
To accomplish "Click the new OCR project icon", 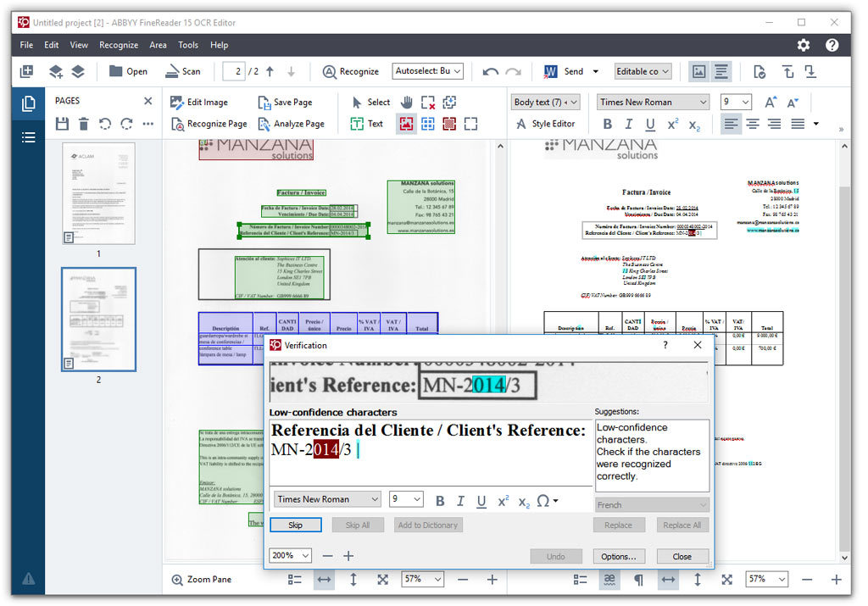I will [x=26, y=71].
